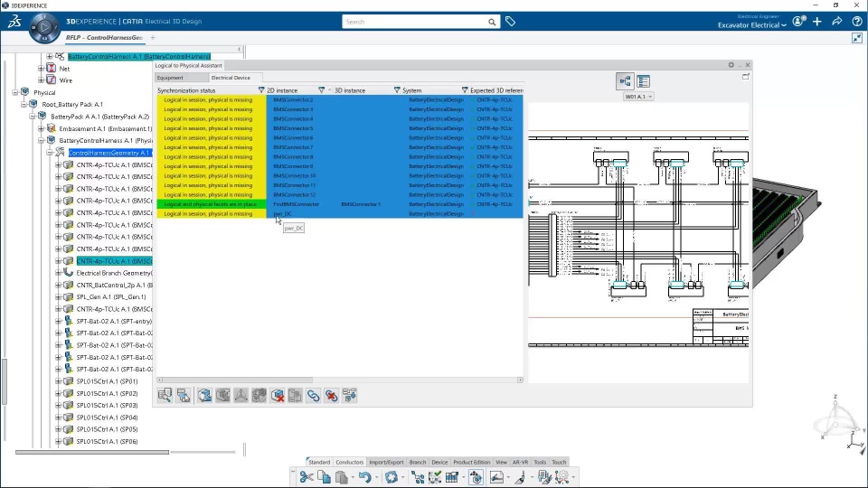Expand full screen with top-right arrows icon
The height and width of the screenshot is (488, 868).
(857, 38)
